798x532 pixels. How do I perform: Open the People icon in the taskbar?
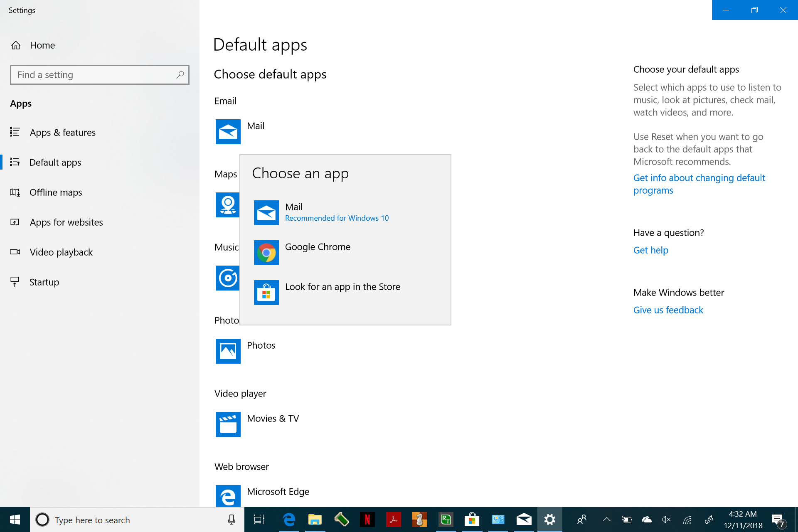(x=582, y=520)
